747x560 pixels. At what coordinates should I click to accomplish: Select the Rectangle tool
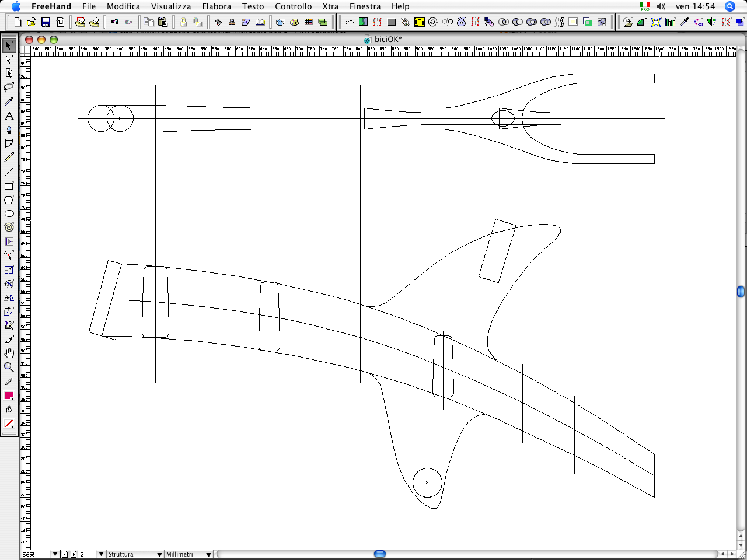(9, 186)
